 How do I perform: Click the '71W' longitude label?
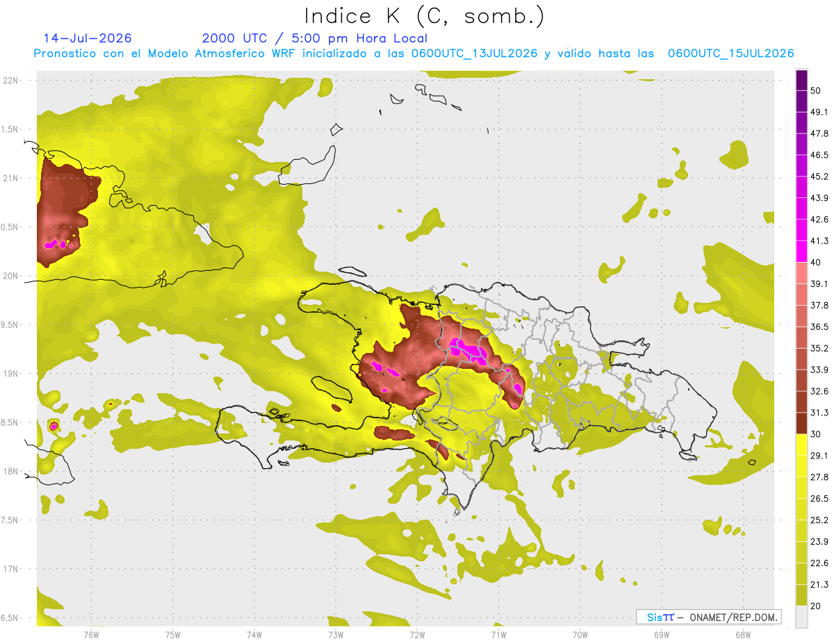tap(498, 635)
